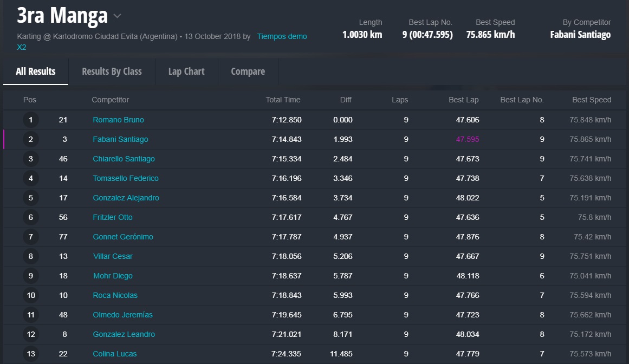629x364 pixels.
Task: Switch to the Results By Class tab
Action: point(112,71)
